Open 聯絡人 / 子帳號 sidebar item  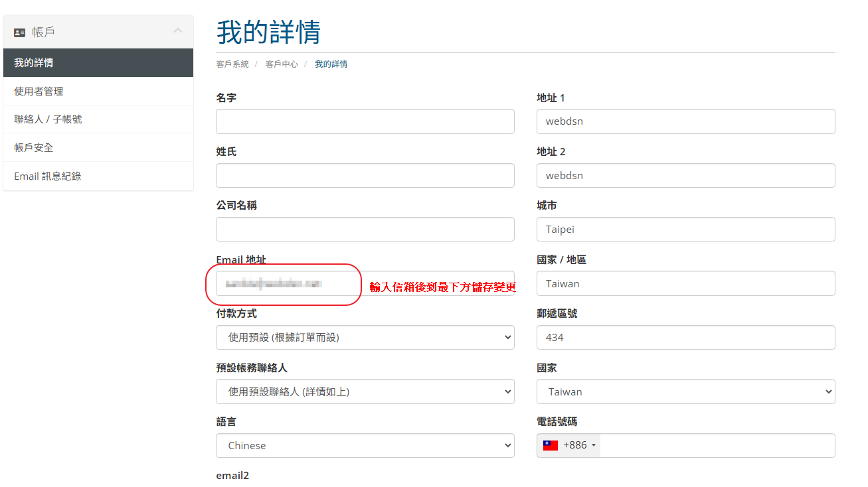click(x=48, y=119)
